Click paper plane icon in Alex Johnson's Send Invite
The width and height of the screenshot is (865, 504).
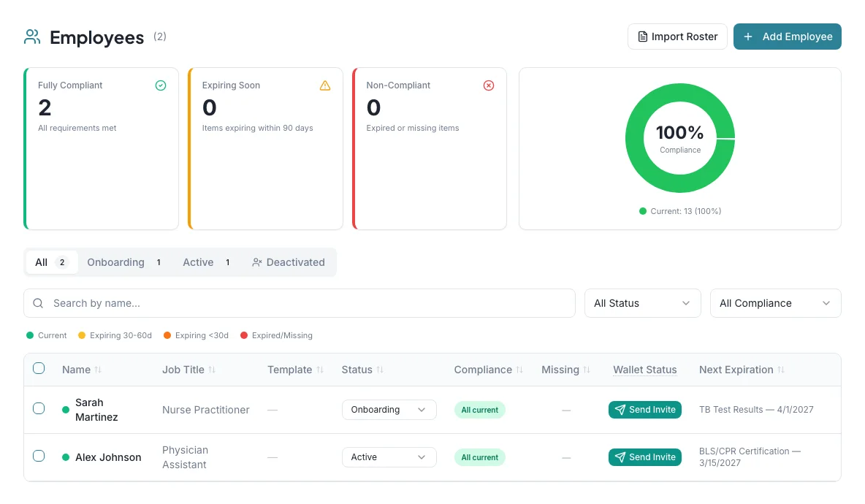coord(620,457)
